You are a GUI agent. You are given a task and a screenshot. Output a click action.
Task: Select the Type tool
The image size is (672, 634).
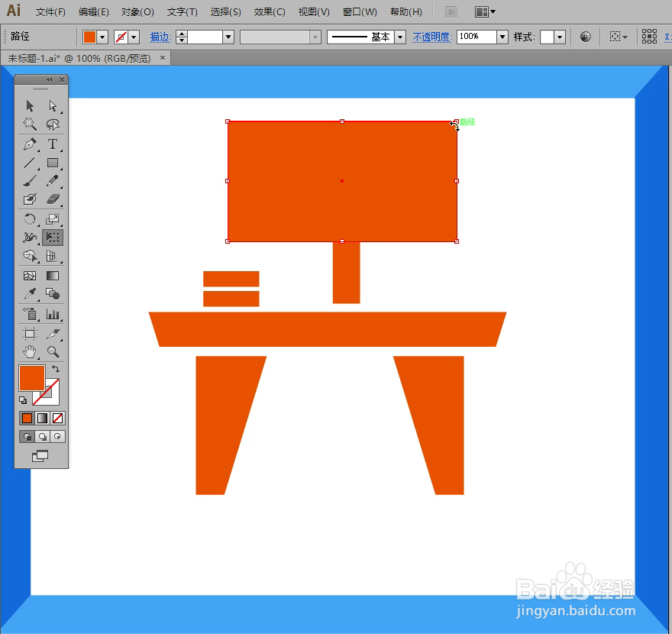pyautogui.click(x=53, y=144)
